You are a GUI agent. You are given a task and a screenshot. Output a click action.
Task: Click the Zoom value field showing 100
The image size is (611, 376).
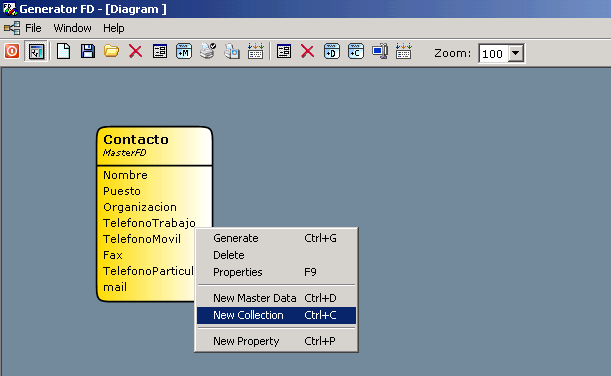point(494,53)
